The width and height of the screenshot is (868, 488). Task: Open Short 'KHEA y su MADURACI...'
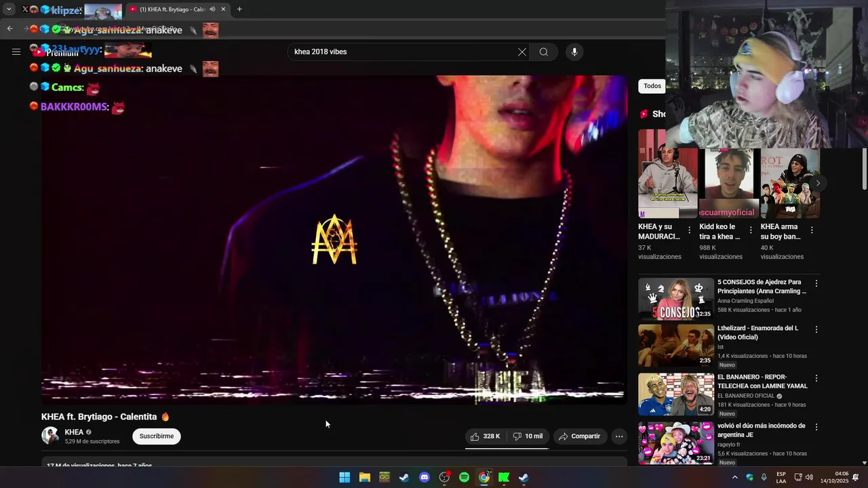[668, 183]
